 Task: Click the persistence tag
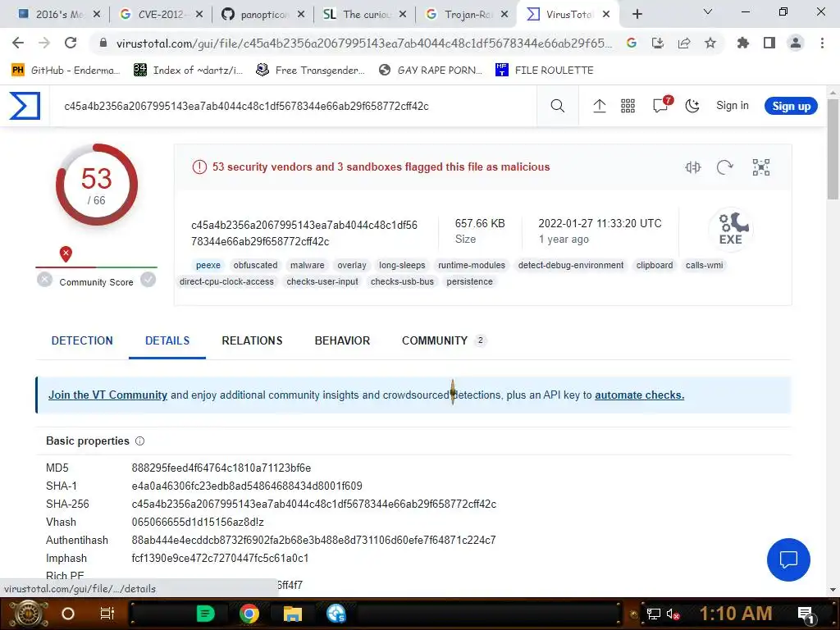pos(469,282)
